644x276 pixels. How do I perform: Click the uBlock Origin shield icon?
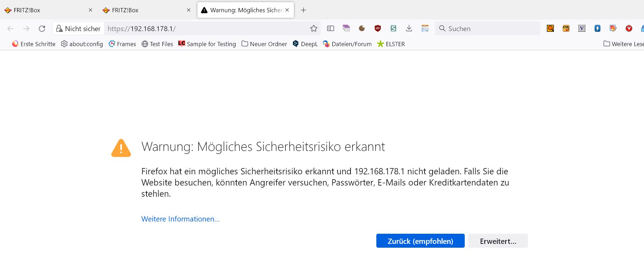coord(378,29)
